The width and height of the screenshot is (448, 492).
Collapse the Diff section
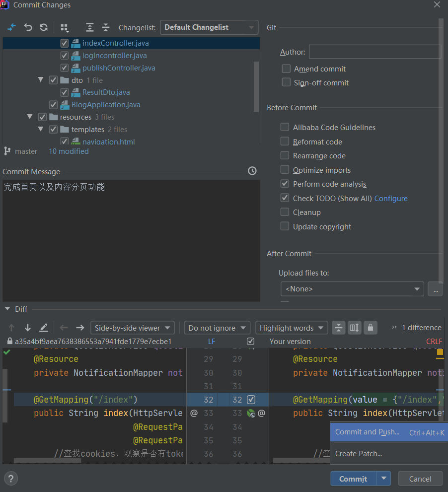point(7,309)
